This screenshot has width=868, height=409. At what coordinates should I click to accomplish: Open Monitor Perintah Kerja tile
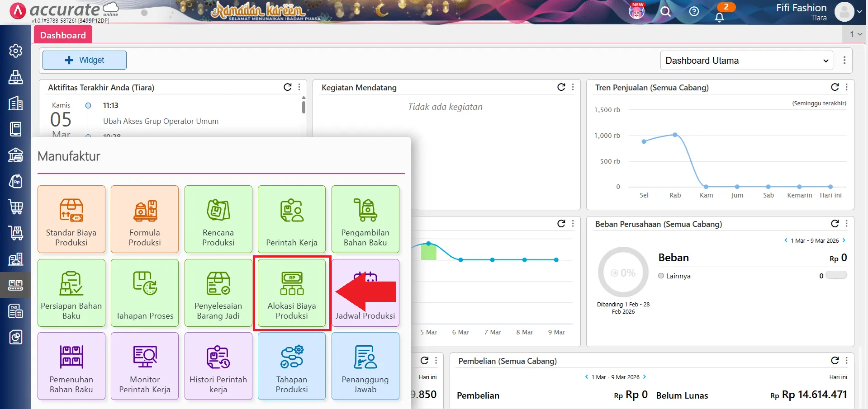145,366
